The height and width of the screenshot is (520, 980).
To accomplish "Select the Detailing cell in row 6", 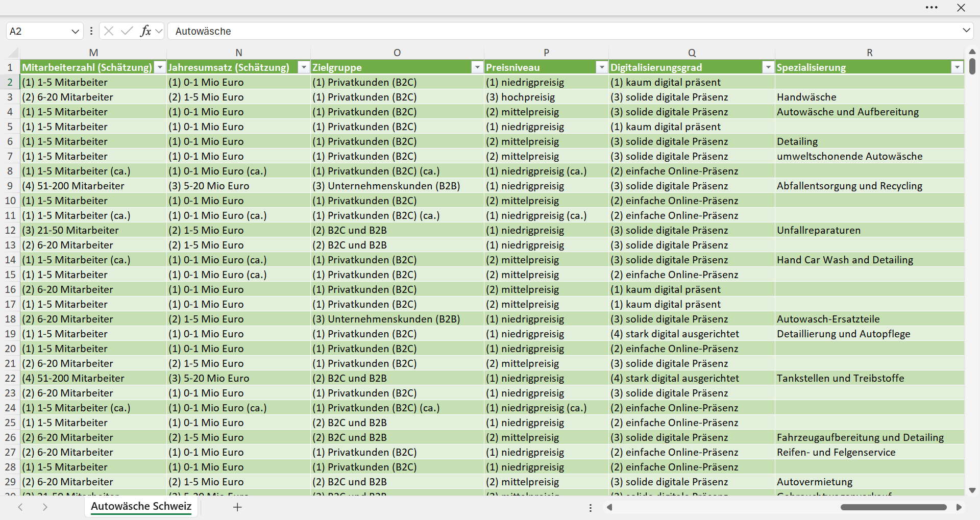I will coord(869,141).
